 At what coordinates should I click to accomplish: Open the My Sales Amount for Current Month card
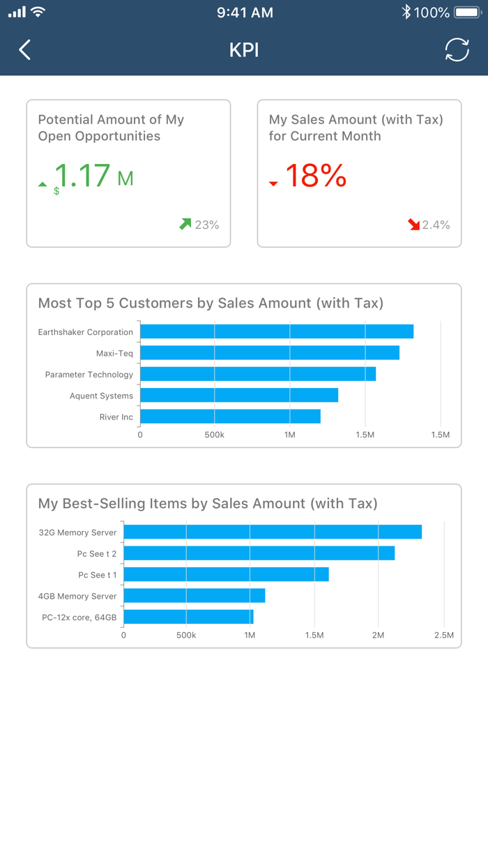[359, 173]
